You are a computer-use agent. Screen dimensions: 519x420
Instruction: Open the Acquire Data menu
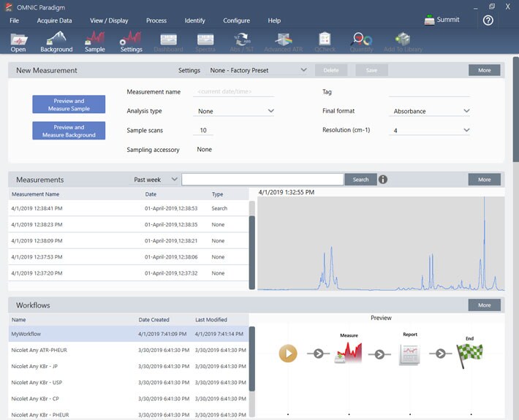[55, 20]
